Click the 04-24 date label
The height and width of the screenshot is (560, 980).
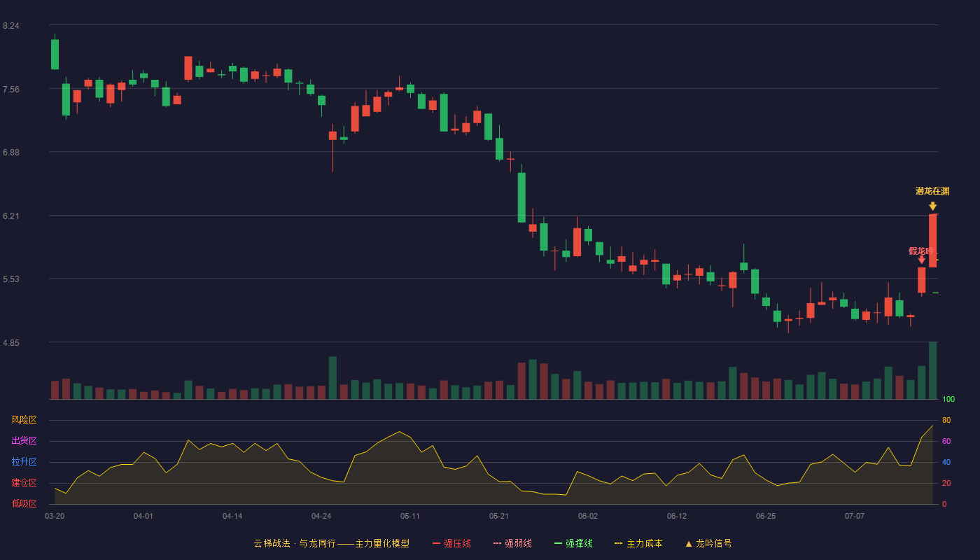(321, 516)
